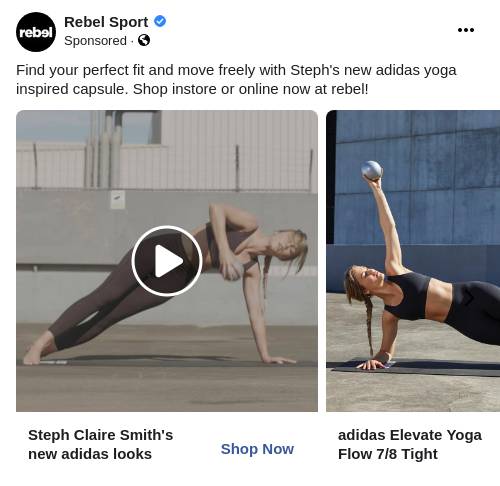Open the Rebel Sport page name link
The image size is (500, 486).
click(x=106, y=22)
